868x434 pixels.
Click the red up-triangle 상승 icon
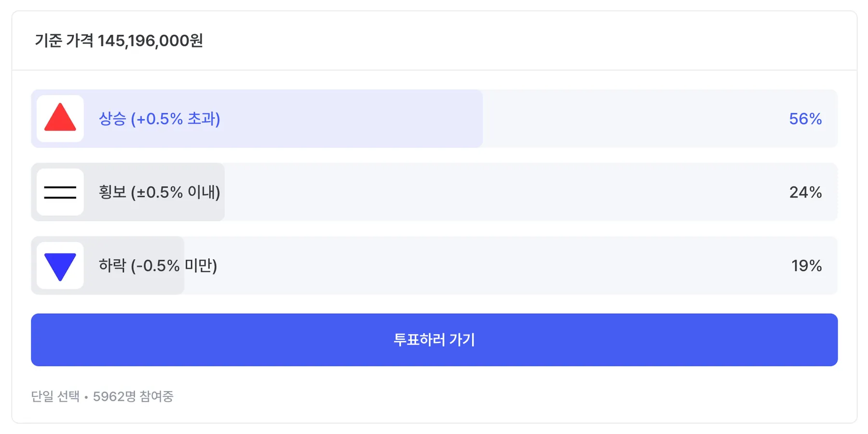pos(60,118)
